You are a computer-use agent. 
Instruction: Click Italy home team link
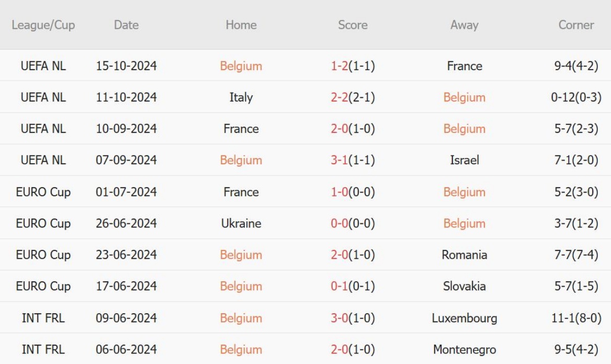(241, 97)
